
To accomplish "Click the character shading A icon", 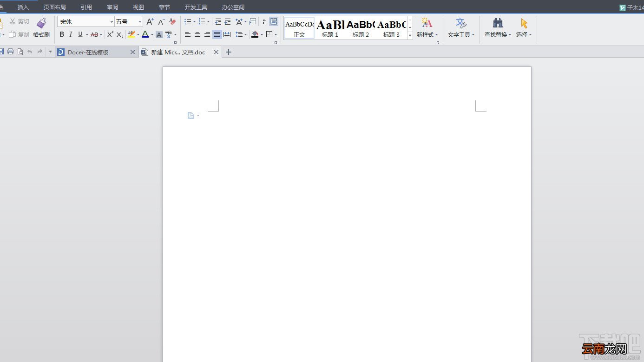I will (x=159, y=35).
